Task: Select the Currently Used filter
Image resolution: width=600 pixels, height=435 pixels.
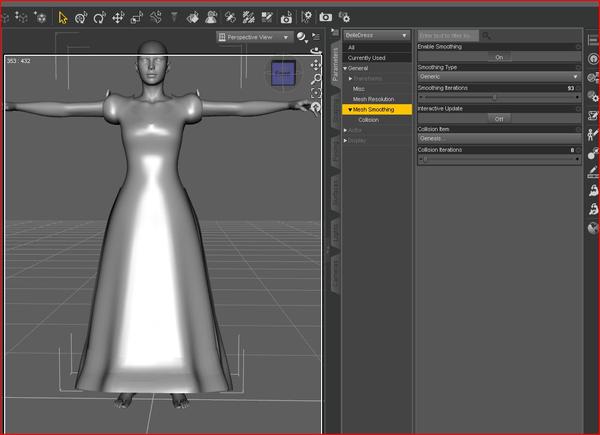Action: [366, 57]
